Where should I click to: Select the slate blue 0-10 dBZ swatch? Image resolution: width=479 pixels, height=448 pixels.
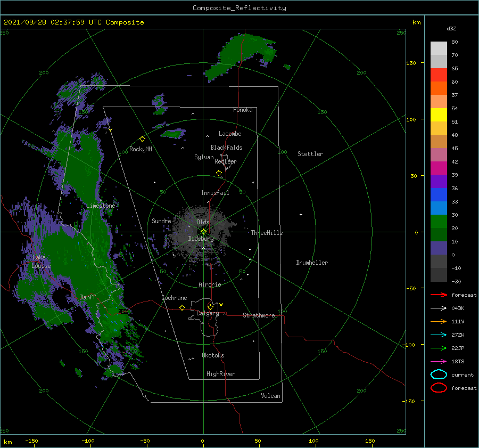click(x=439, y=248)
